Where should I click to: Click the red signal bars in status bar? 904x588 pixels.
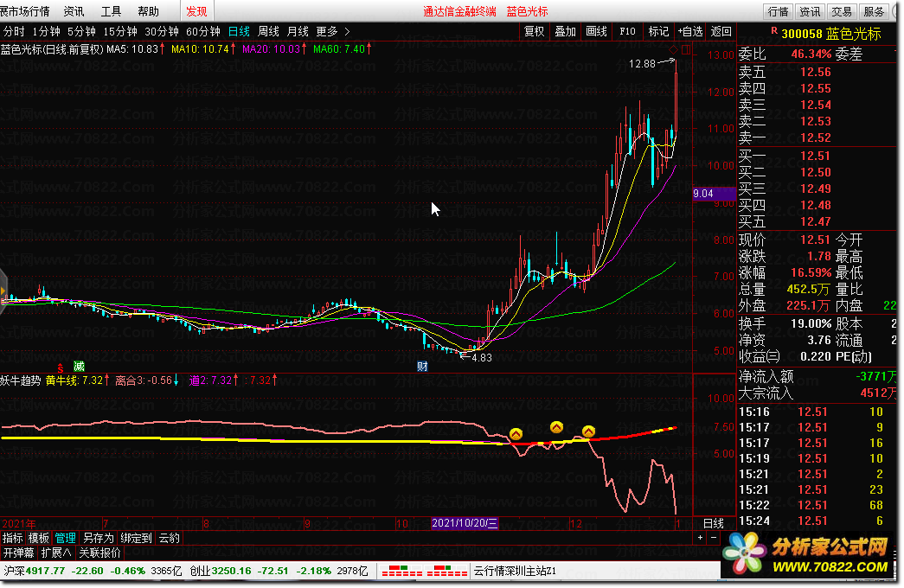tap(425, 572)
